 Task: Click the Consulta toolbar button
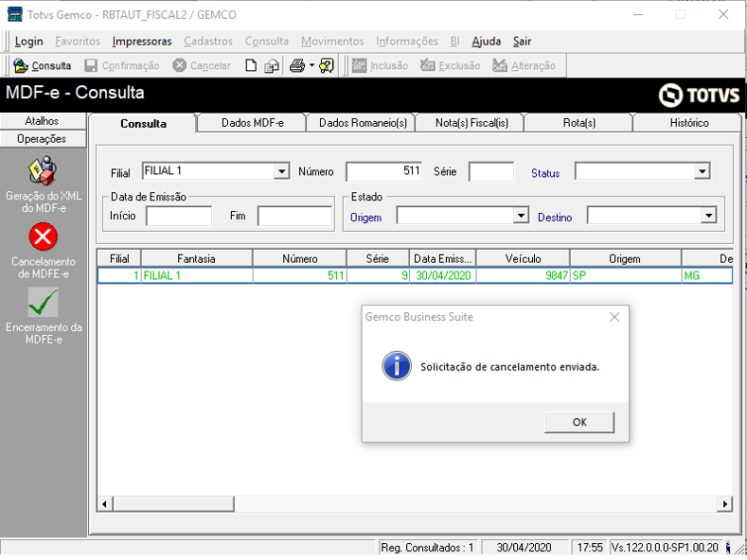click(x=43, y=65)
